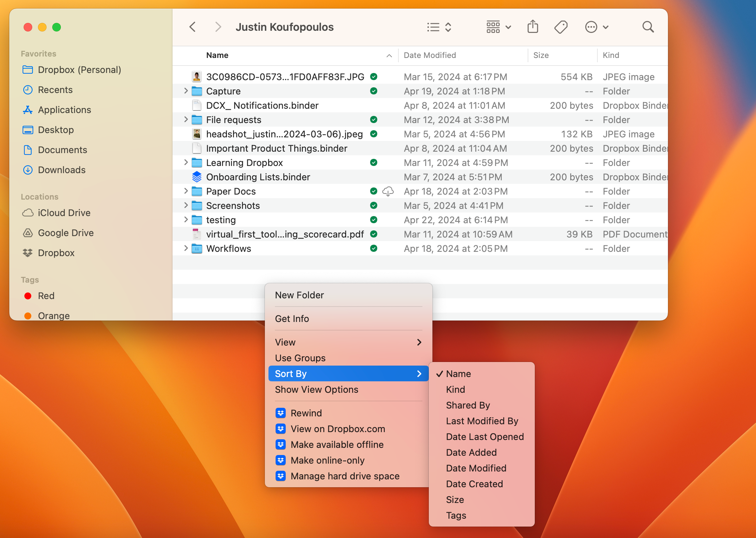Sort by the Size column header

click(x=562, y=55)
